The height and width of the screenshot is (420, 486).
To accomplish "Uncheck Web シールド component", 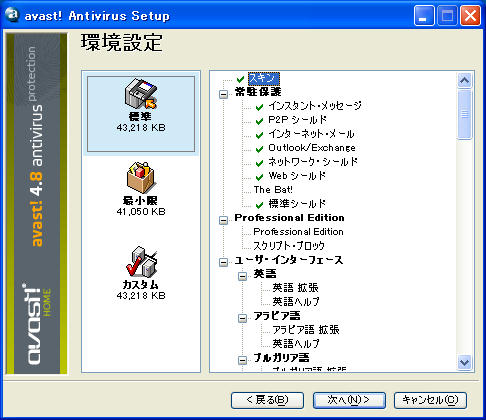I will (259, 177).
